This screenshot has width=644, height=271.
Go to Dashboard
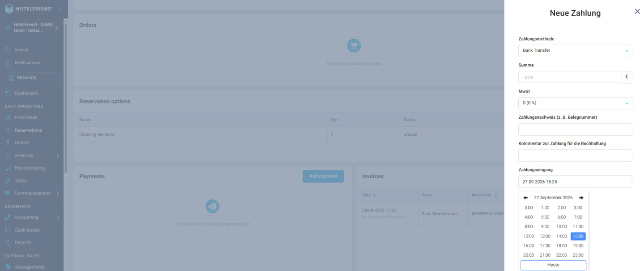click(x=26, y=93)
